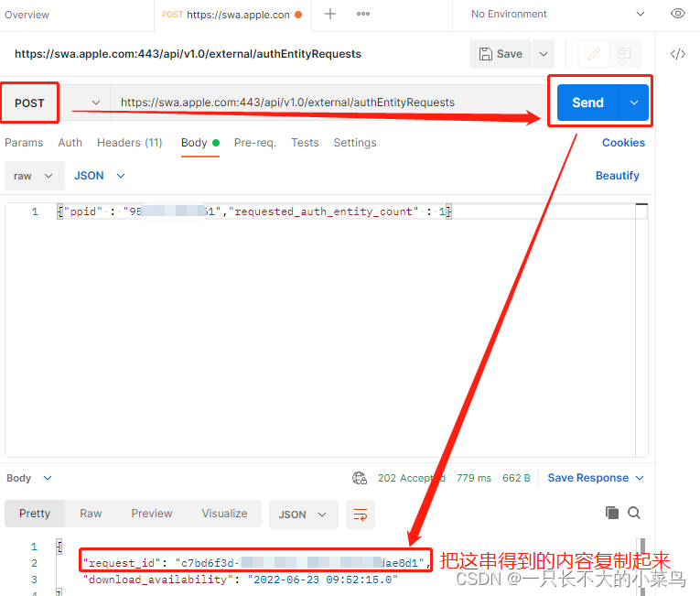Click the unsaved orange dot on request tab

click(298, 15)
